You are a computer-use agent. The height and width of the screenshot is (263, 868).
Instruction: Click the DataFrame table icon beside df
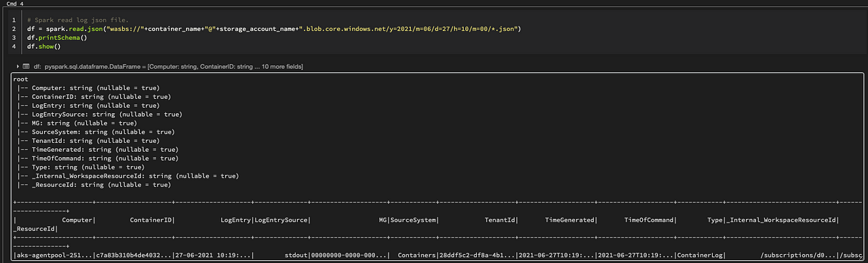pyautogui.click(x=26, y=66)
